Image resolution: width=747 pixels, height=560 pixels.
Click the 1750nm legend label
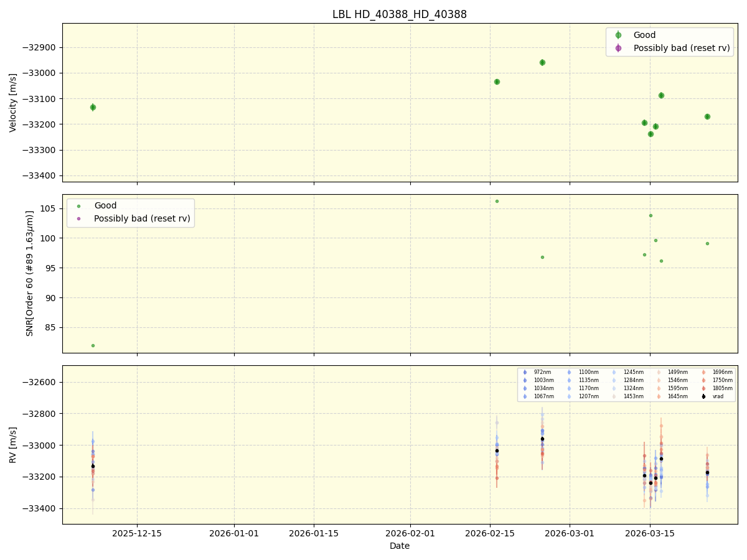point(723,380)
